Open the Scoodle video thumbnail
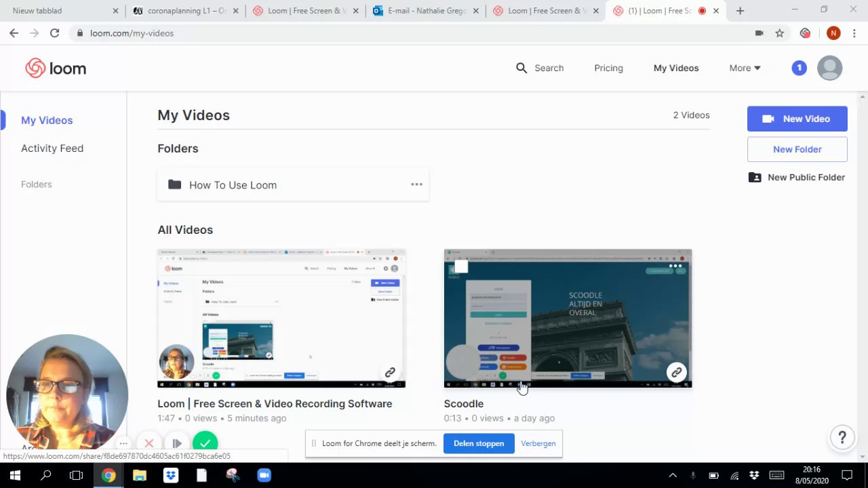This screenshot has width=868, height=488. [568, 318]
